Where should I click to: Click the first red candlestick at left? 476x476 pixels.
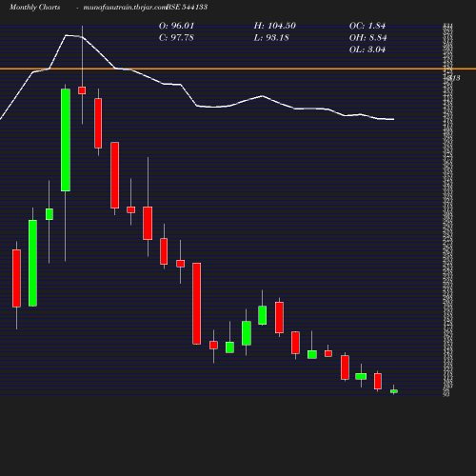[16, 278]
